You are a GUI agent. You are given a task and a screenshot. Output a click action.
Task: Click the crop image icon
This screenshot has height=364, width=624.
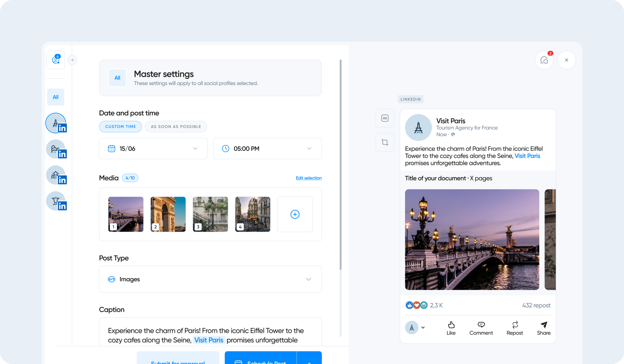click(x=385, y=142)
